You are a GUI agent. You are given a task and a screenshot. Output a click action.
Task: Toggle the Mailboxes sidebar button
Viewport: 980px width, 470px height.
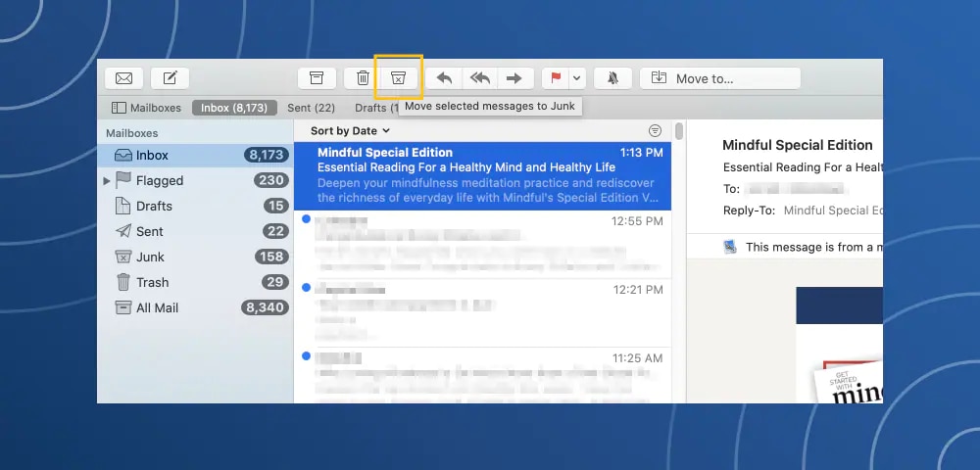(146, 108)
